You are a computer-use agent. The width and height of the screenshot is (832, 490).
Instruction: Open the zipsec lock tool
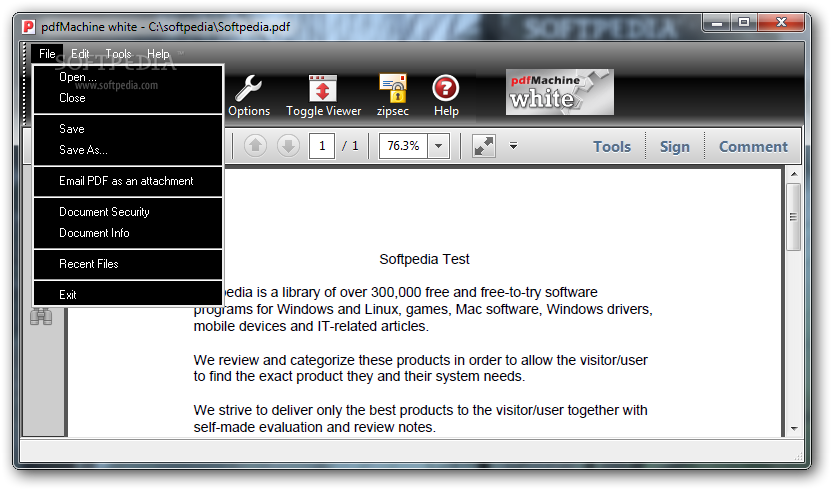(x=393, y=96)
